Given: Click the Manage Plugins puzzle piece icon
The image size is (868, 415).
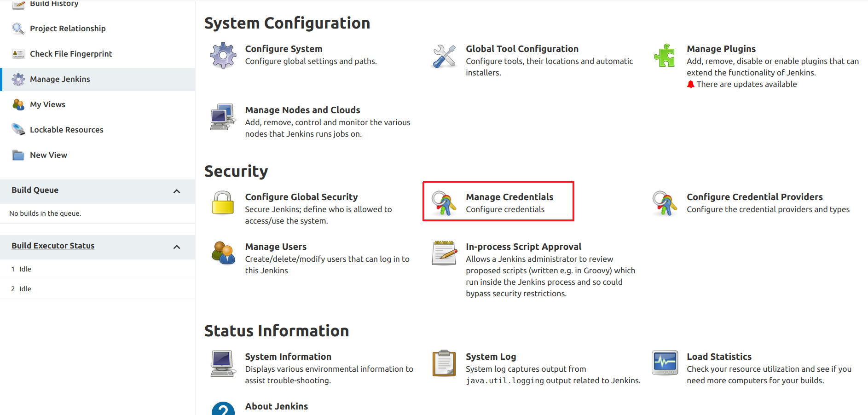Looking at the screenshot, I should click(665, 56).
